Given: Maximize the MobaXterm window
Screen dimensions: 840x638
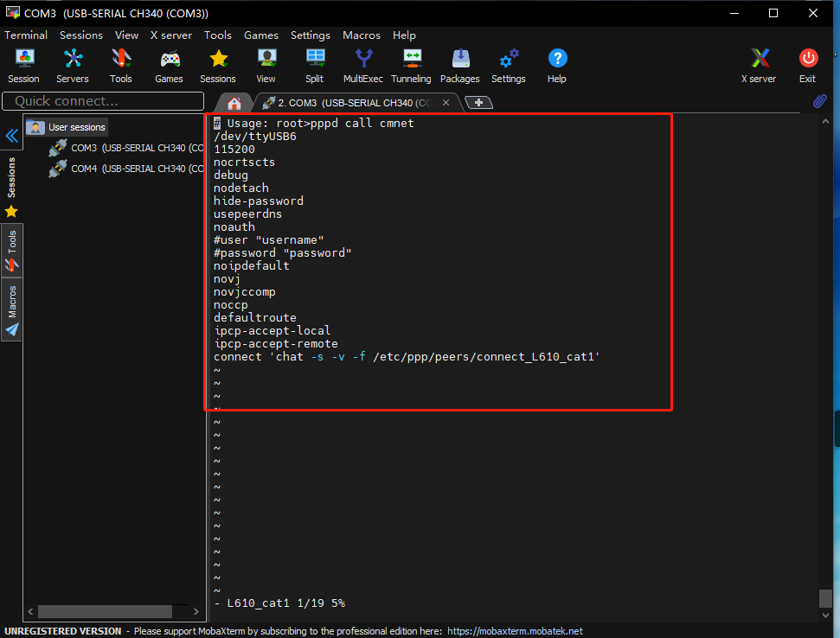Looking at the screenshot, I should (x=773, y=13).
